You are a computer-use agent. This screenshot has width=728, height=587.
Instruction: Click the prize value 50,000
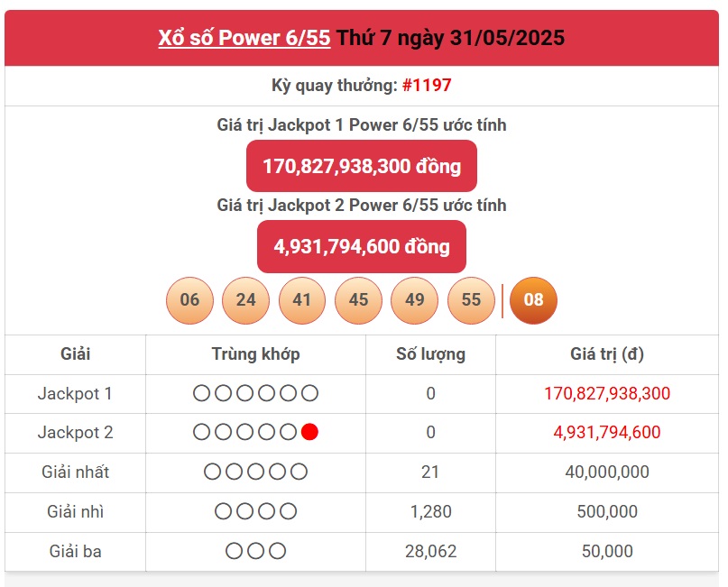click(x=607, y=551)
